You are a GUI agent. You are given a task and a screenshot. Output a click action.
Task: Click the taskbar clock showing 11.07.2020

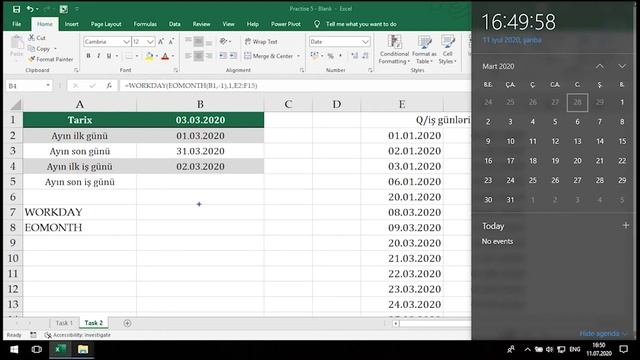coord(599,349)
